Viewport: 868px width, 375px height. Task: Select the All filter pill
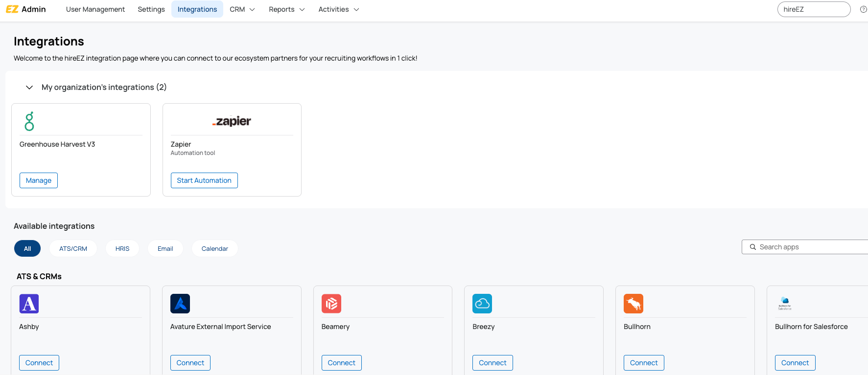point(27,248)
